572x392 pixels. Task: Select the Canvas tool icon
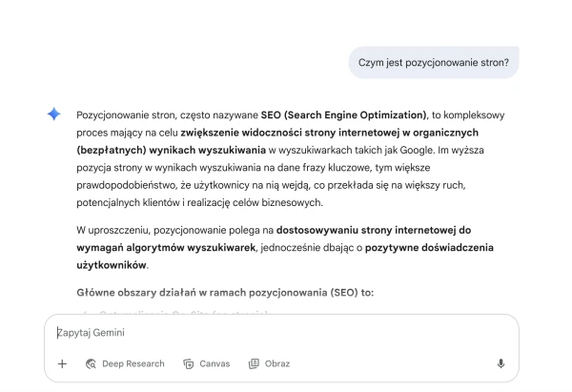[188, 364]
